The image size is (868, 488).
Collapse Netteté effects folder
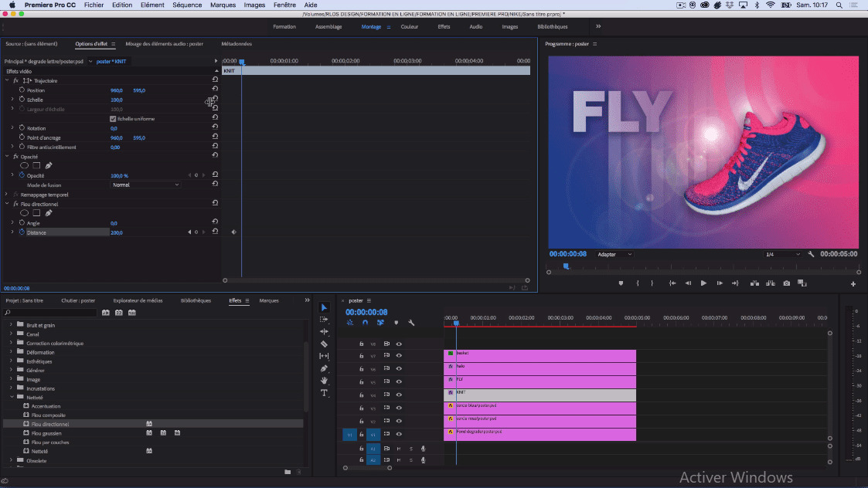pyautogui.click(x=12, y=397)
